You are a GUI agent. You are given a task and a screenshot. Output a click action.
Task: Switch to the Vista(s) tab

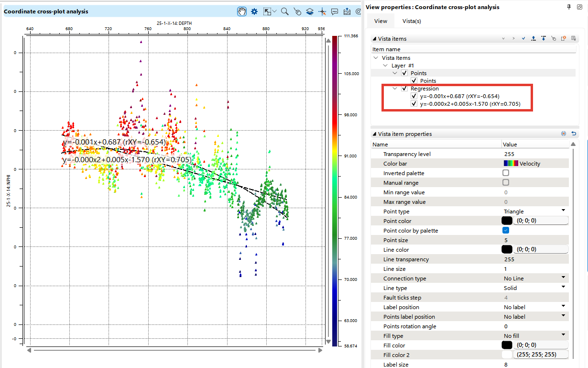(x=412, y=21)
